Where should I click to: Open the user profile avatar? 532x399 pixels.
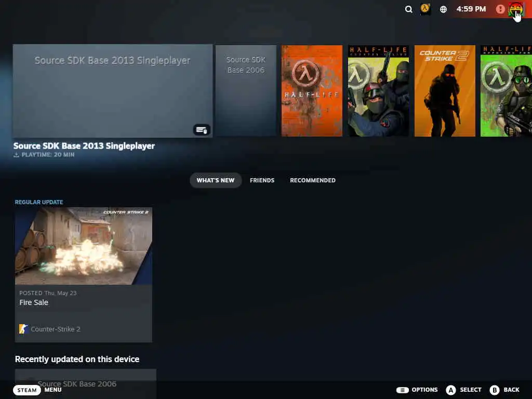[x=515, y=9]
